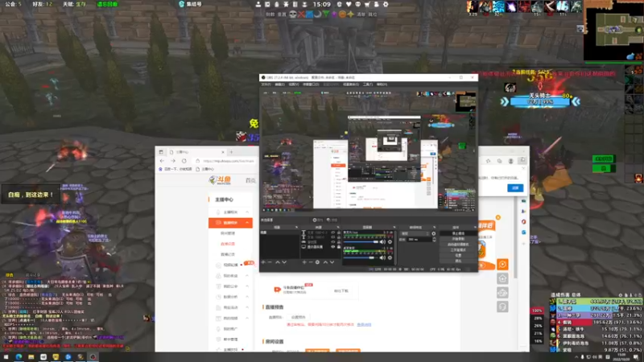Move source up arrow in OBS Sources panel
Viewport: 644px width, 362px height.
326,262
